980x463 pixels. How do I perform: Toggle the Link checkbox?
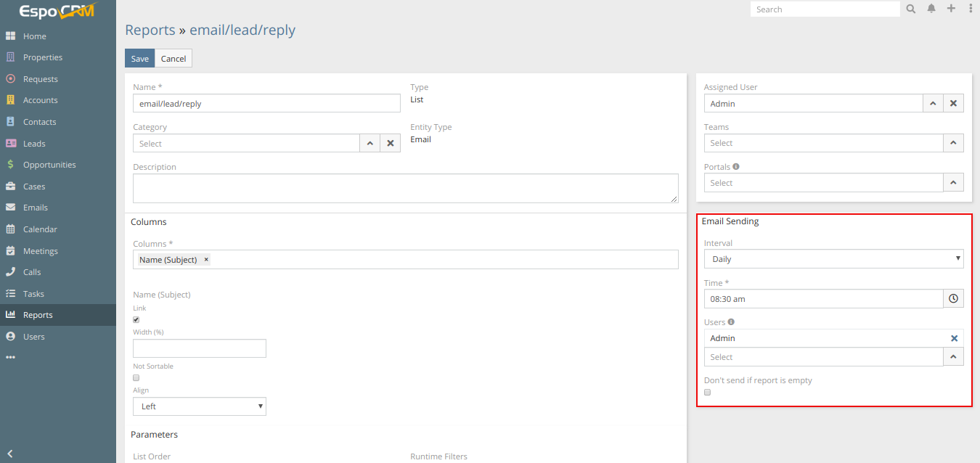pos(136,320)
